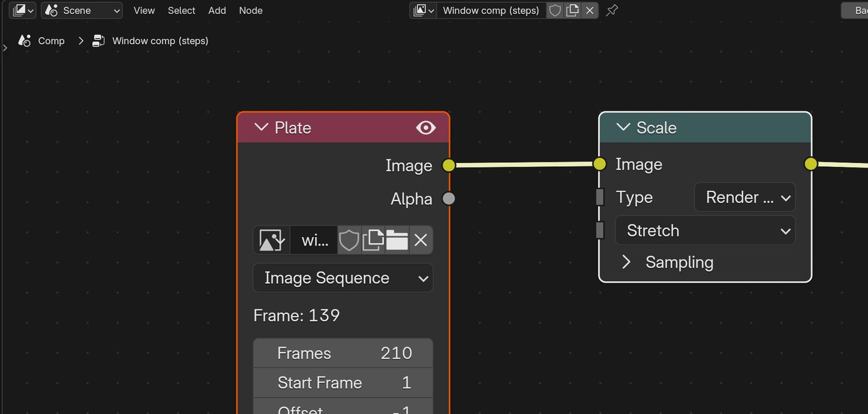Click the Scene icon in header
868x414 pixels.
point(51,10)
